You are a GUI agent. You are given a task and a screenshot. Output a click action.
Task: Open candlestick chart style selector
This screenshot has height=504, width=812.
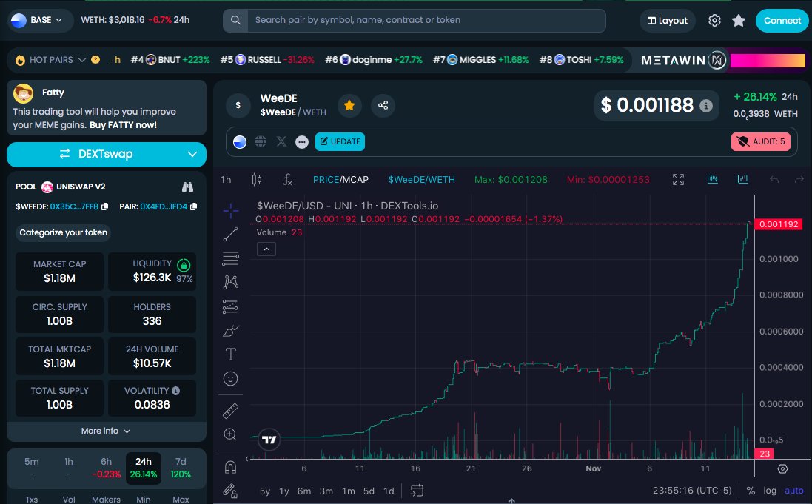coord(256,180)
